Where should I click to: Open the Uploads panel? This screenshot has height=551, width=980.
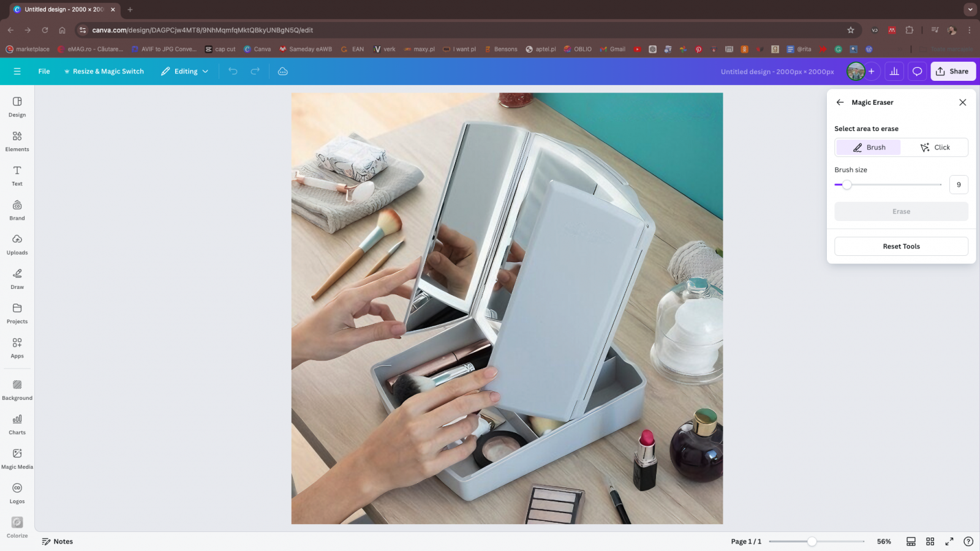[x=17, y=244]
